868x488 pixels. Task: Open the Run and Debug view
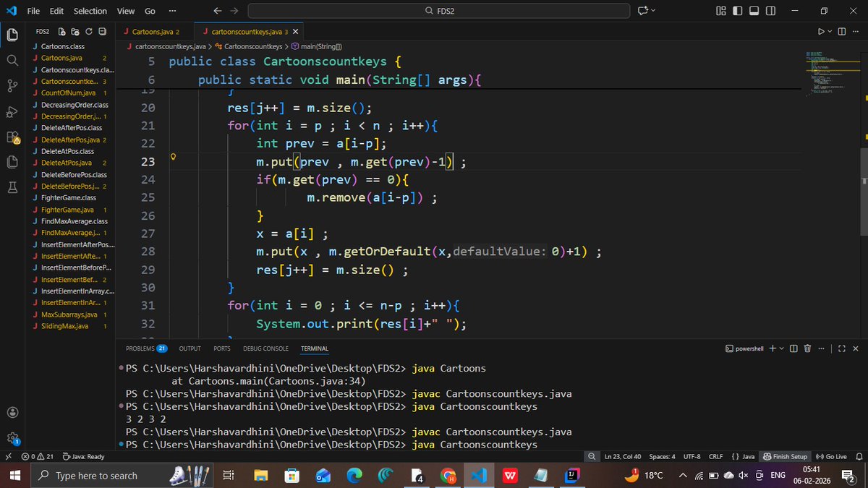(x=12, y=111)
